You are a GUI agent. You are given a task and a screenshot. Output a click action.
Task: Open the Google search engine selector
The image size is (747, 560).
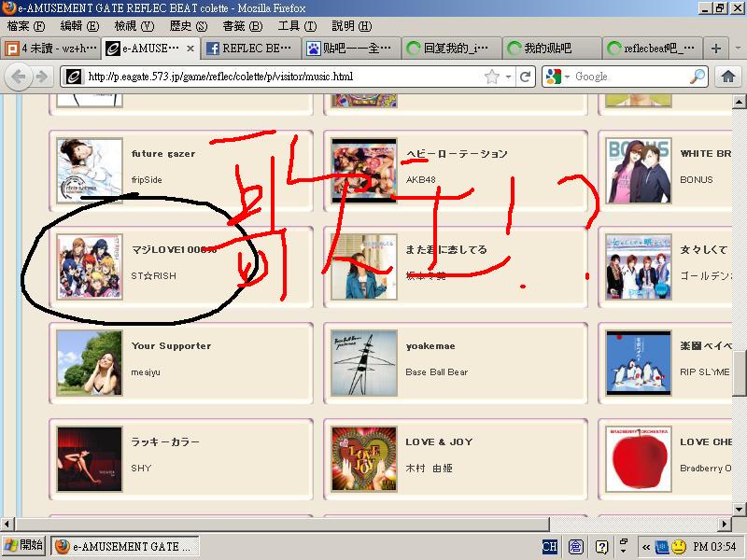557,77
